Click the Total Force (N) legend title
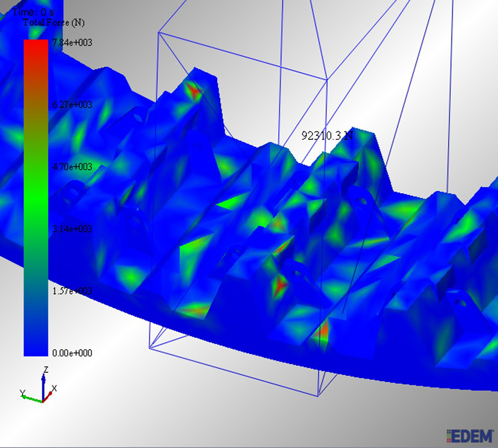The image size is (498, 448). coord(53,23)
